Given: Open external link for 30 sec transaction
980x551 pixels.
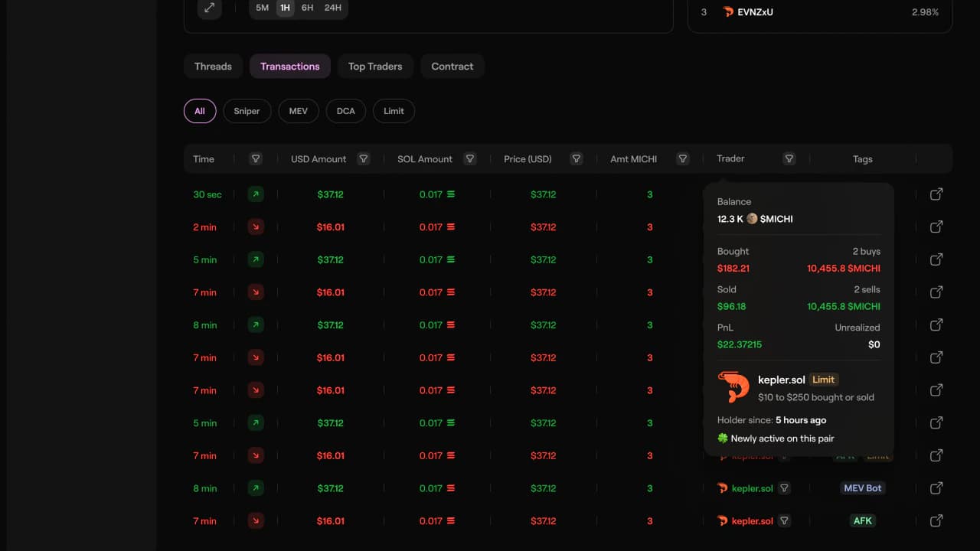Looking at the screenshot, I should [936, 194].
